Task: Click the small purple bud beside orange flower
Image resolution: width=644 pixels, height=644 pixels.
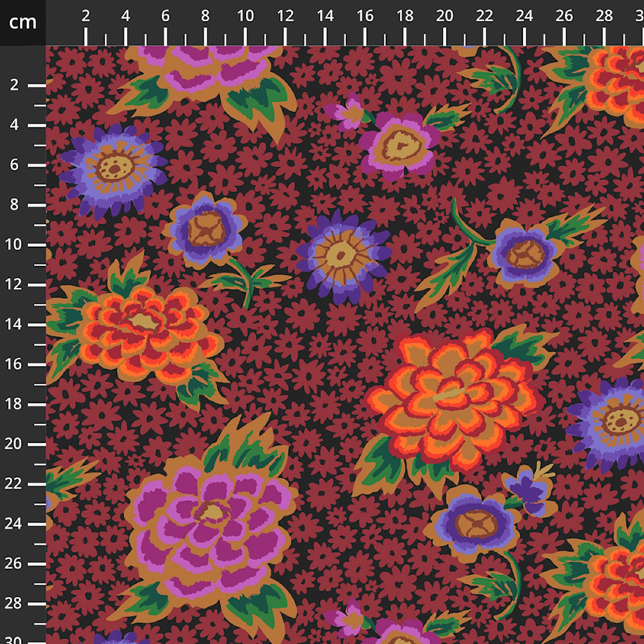Action: click(x=530, y=490)
